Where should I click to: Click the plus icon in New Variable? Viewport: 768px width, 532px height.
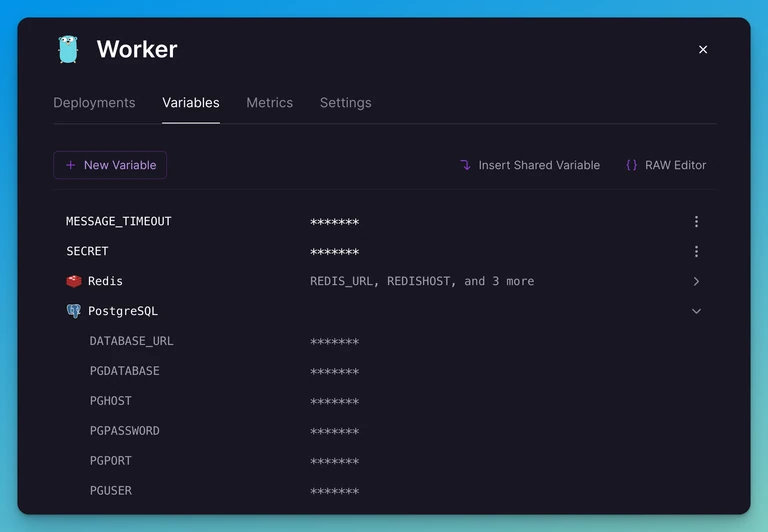(x=71, y=165)
